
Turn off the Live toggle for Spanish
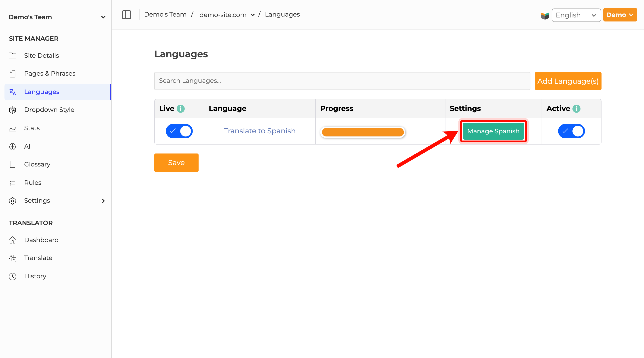click(179, 131)
